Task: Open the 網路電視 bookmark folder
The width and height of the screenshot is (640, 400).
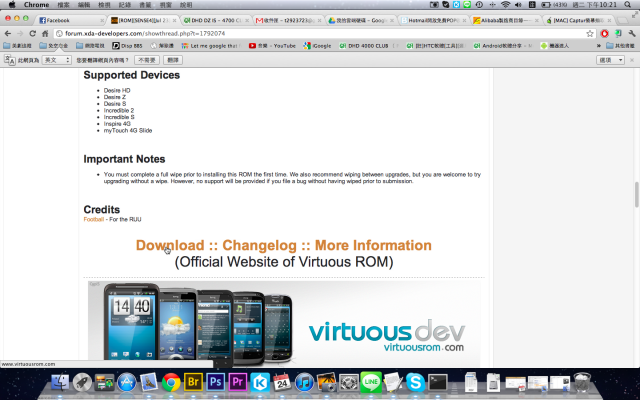Action: pyautogui.click(x=90, y=46)
